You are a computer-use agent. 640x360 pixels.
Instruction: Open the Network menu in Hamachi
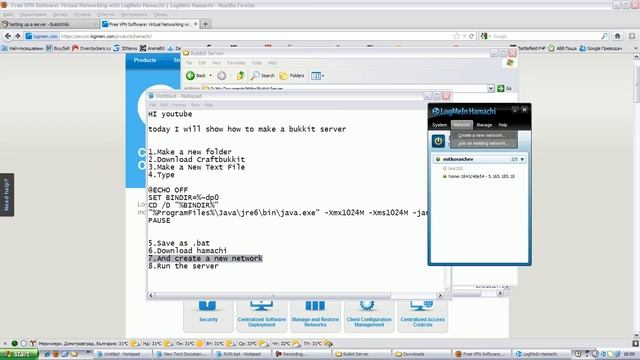pyautogui.click(x=462, y=125)
